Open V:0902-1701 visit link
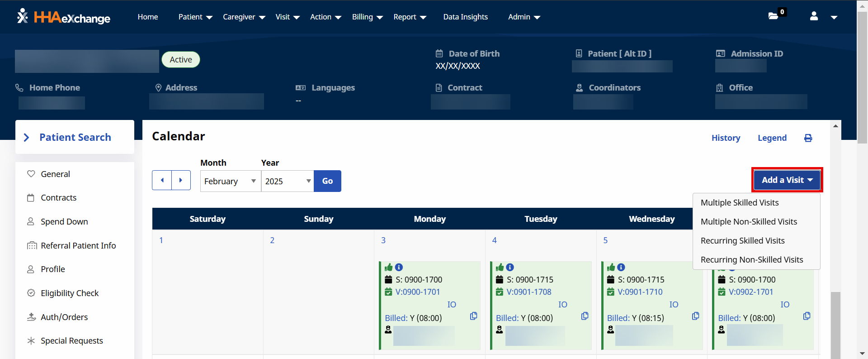This screenshot has width=868, height=359. 751,292
